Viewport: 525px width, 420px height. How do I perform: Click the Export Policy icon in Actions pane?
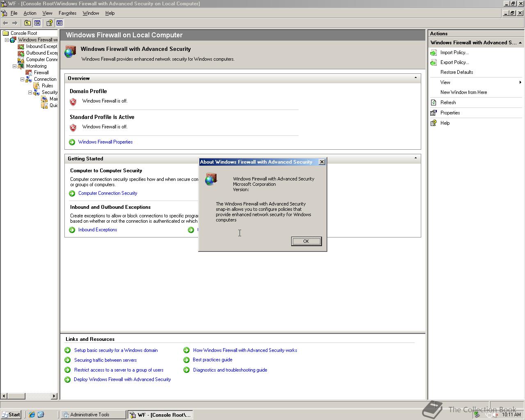[x=434, y=62]
